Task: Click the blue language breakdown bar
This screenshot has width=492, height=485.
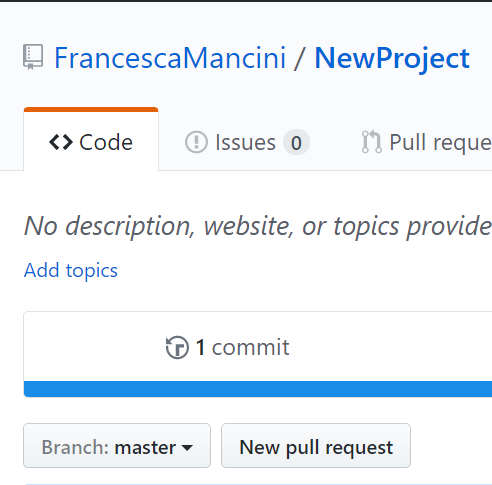Action: pos(258,389)
